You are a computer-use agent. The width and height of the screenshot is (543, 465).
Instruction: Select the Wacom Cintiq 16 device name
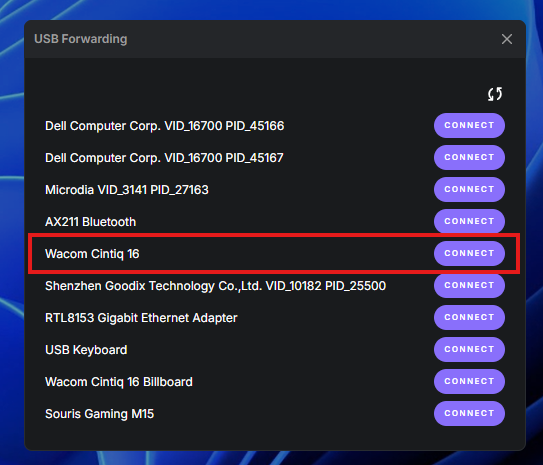[x=92, y=254]
